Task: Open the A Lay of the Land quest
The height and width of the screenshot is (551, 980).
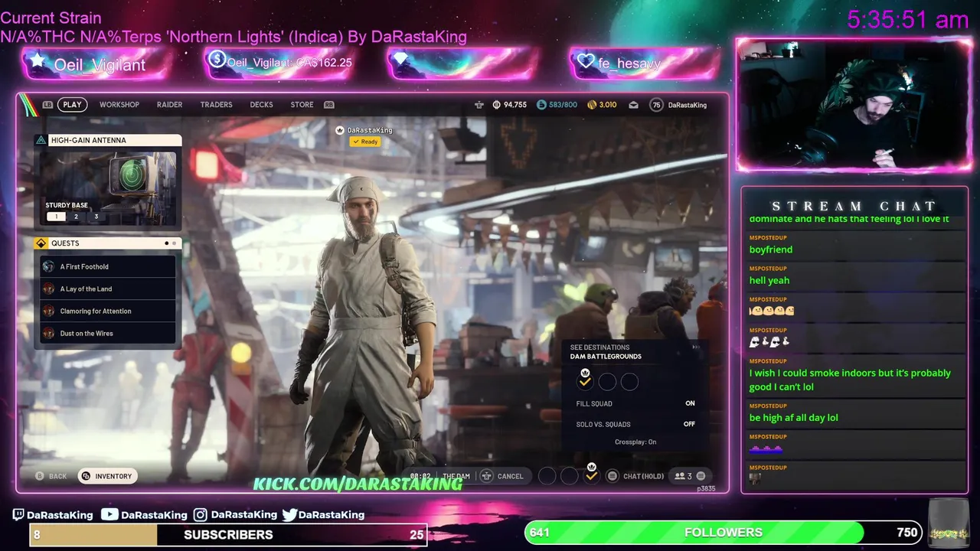Action: tap(108, 289)
